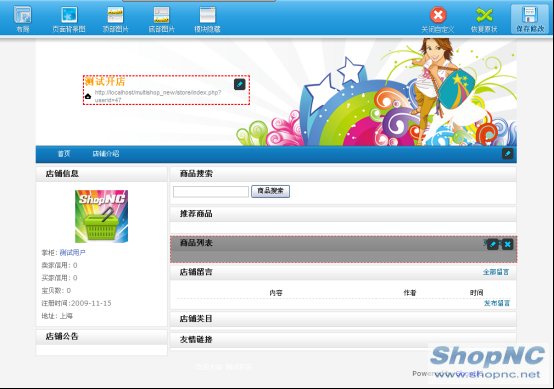Open the 店铺介绍 navigation tab
The image size is (554, 389).
coord(106,154)
